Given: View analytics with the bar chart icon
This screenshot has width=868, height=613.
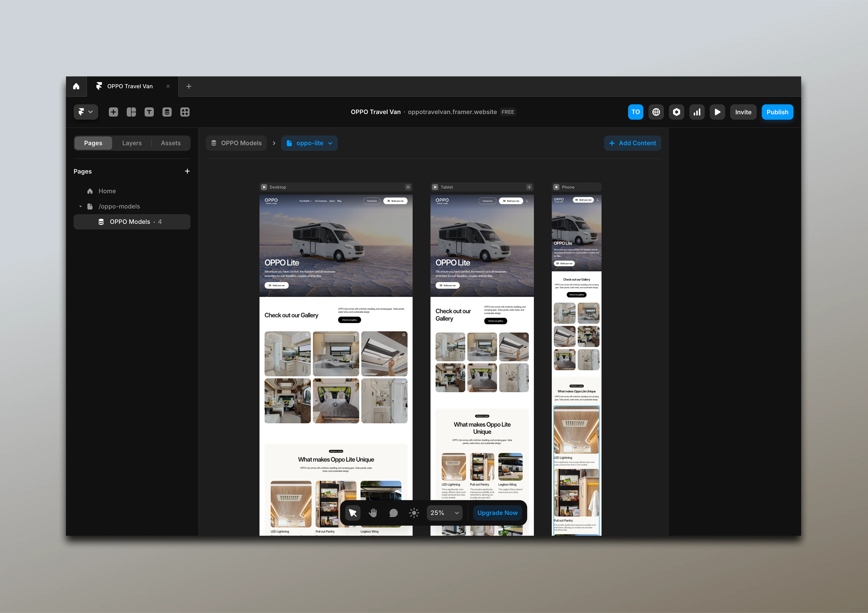Looking at the screenshot, I should [x=697, y=112].
